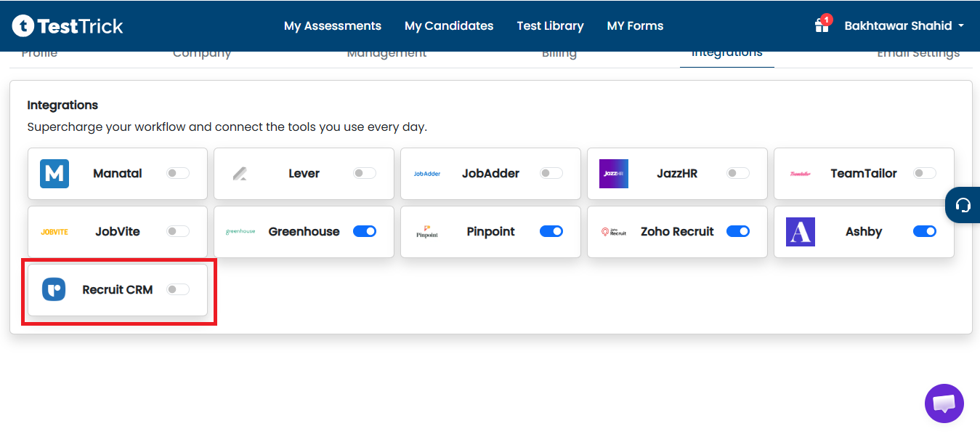The image size is (980, 434).
Task: Click the JobAdder logo icon
Action: coord(427,174)
